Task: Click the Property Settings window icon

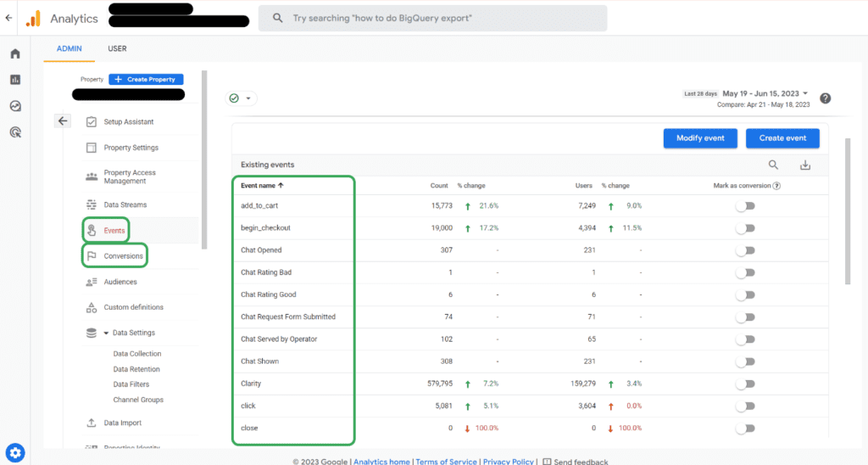Action: [x=92, y=148]
